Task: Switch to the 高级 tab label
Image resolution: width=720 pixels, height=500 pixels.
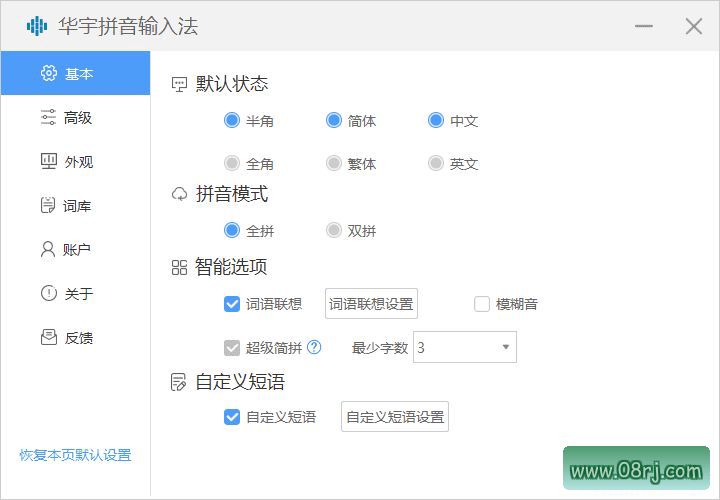Action: 78,118
